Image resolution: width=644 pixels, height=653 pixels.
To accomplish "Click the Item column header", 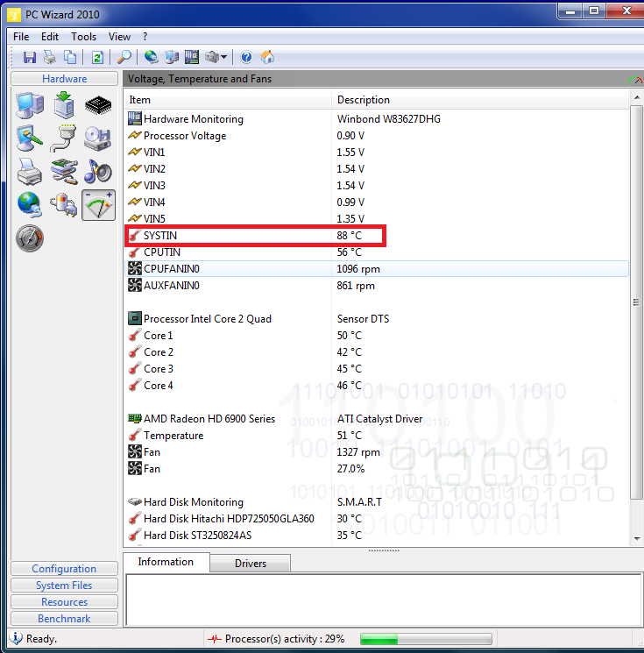I will click(228, 100).
